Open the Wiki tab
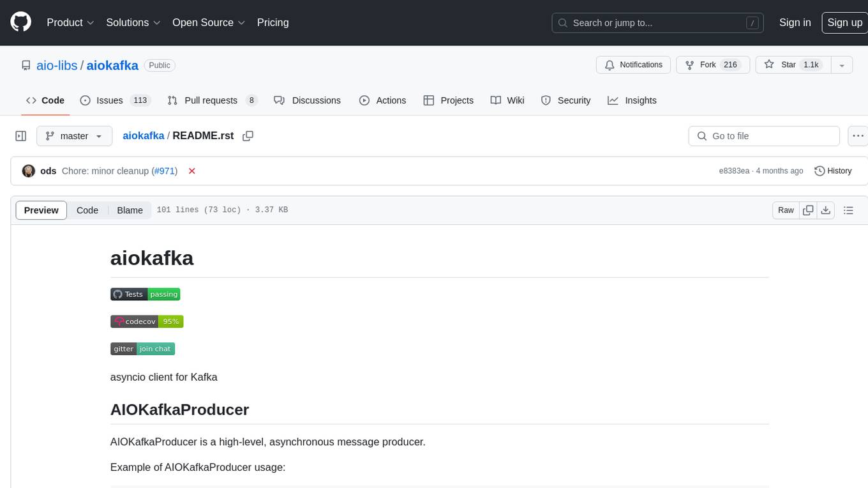This screenshot has height=488, width=868. point(507,100)
